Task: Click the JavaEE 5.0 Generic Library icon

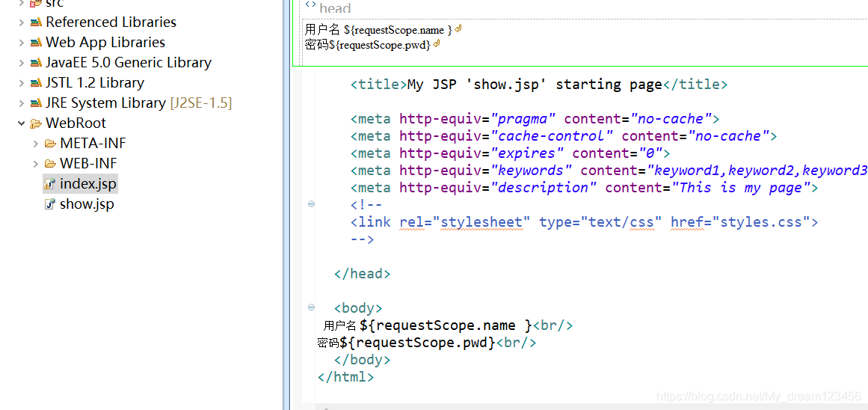Action: coord(36,63)
